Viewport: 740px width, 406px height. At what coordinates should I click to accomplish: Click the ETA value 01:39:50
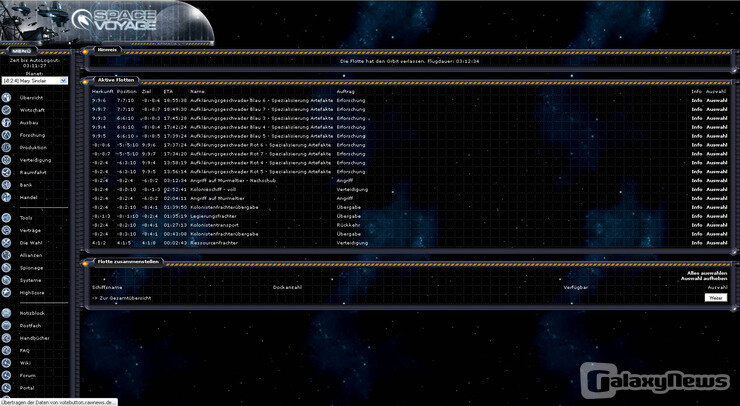pyautogui.click(x=175, y=207)
